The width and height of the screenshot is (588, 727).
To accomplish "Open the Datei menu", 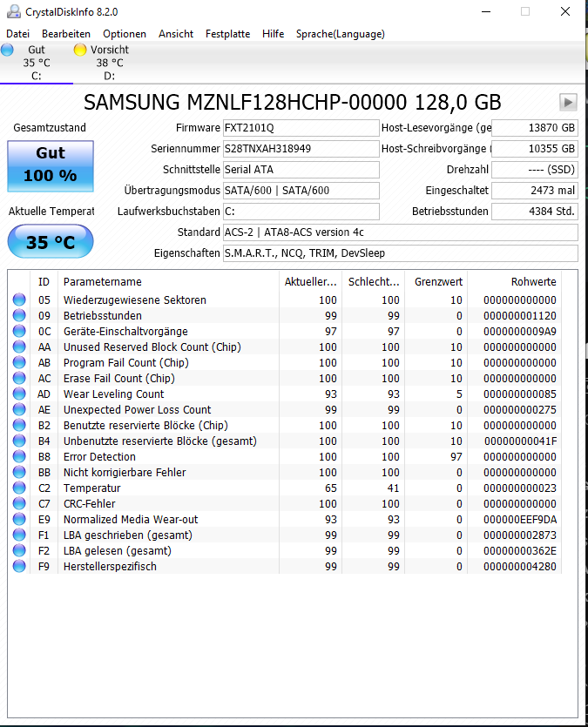I will click(18, 34).
